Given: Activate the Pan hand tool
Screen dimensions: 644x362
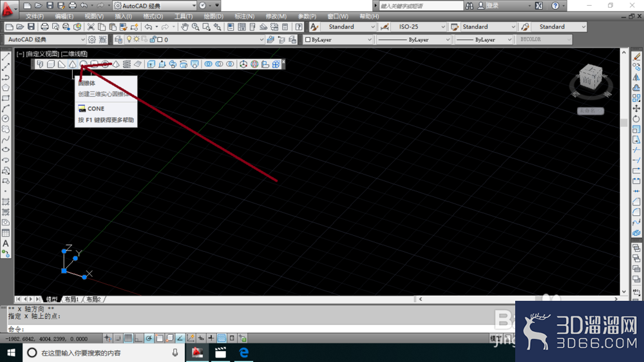Looking at the screenshot, I should click(185, 27).
